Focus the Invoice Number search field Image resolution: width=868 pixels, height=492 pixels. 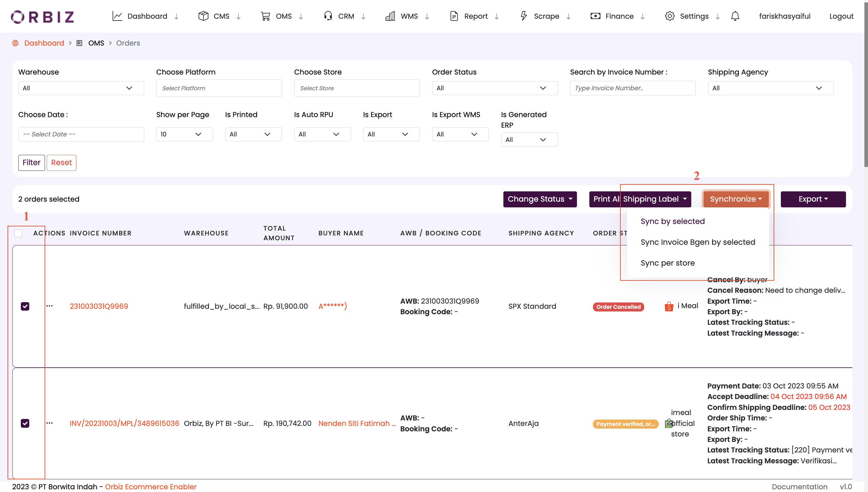pyautogui.click(x=633, y=88)
